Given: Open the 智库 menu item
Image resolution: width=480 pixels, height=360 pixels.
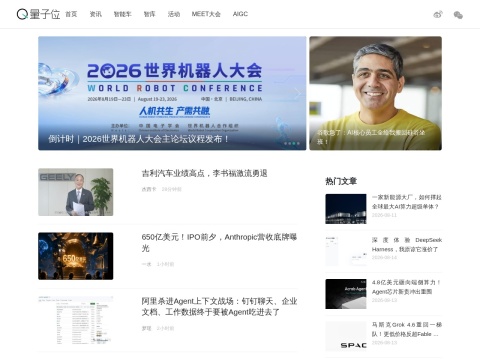Looking at the screenshot, I should tap(149, 14).
